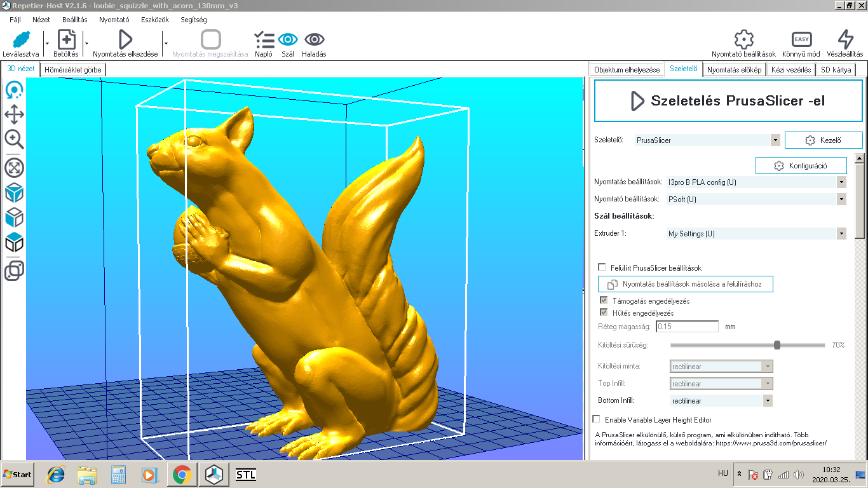Check Enable Variable Layer Height Editor
The height and width of the screenshot is (488, 868).
(596, 419)
